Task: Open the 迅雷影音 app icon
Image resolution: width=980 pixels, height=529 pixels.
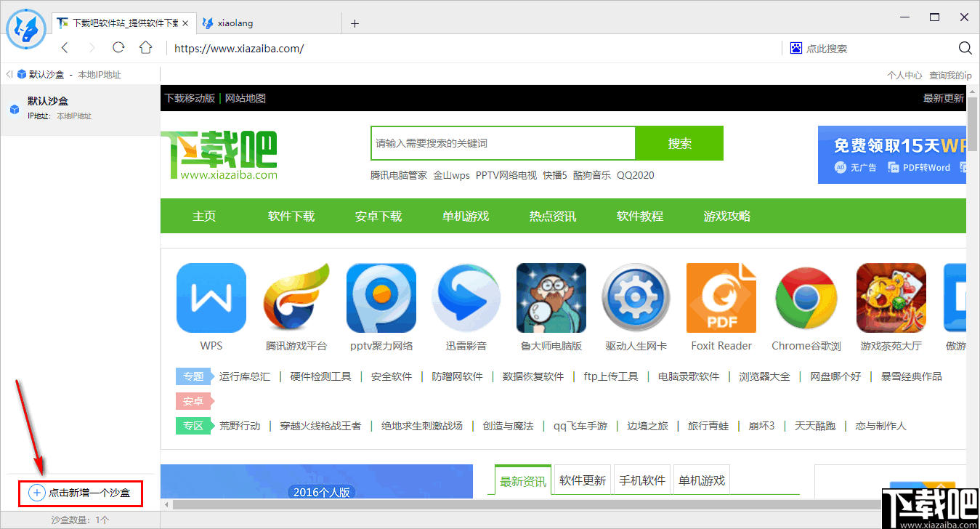Action: [x=466, y=298]
